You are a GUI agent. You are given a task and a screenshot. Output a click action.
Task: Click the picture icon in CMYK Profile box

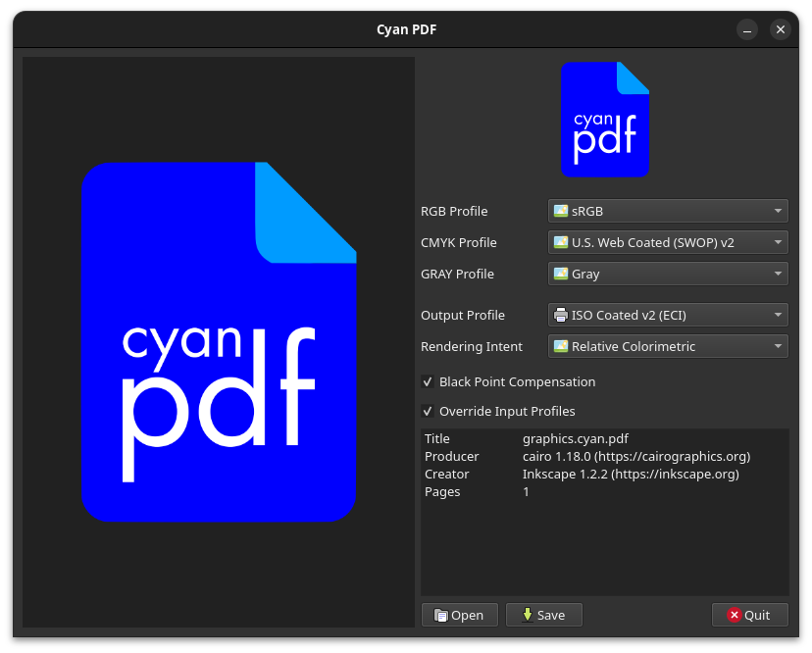pos(561,242)
